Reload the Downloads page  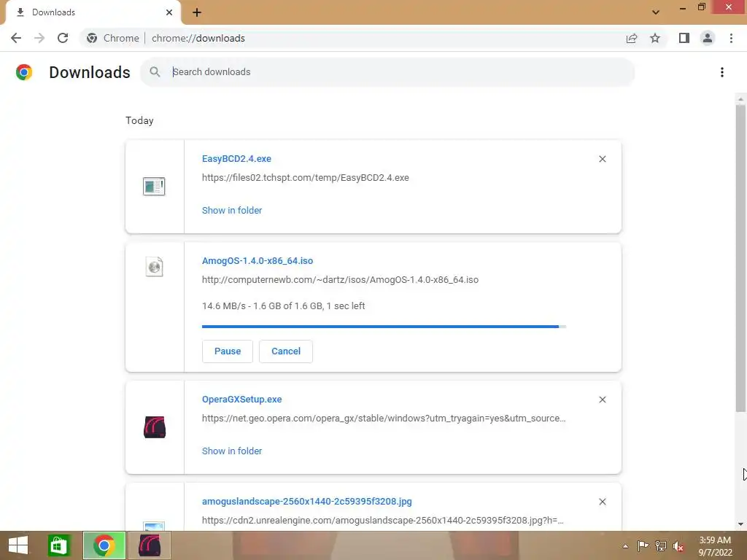(x=63, y=38)
